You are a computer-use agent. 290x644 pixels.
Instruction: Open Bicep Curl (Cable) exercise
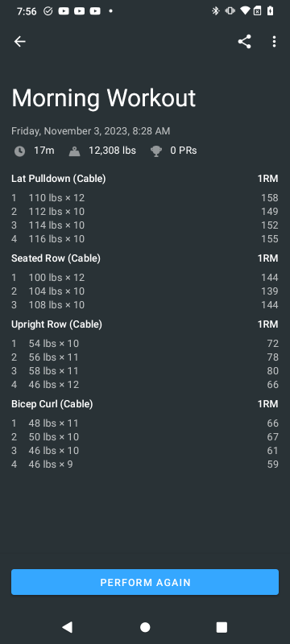tap(52, 404)
